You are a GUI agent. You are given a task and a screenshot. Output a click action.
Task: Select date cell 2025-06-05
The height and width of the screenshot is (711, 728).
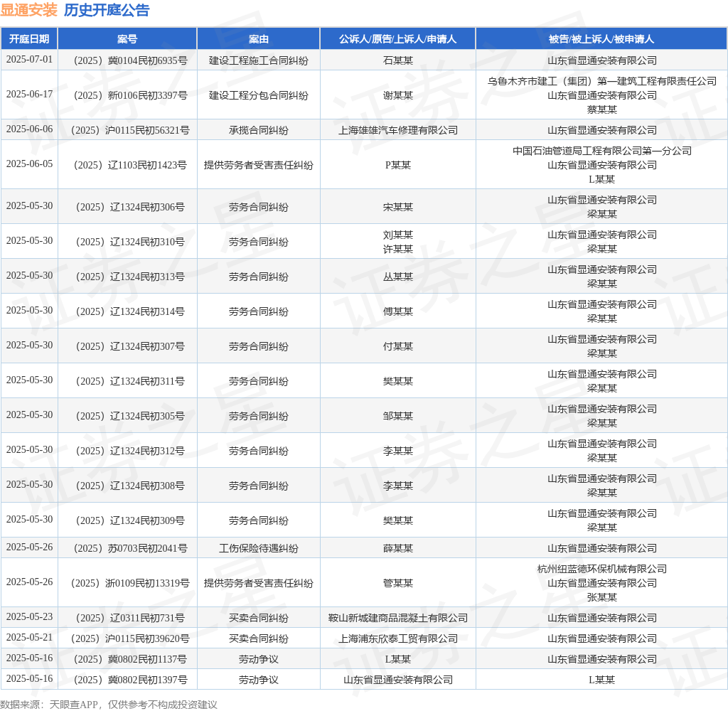coord(29,164)
